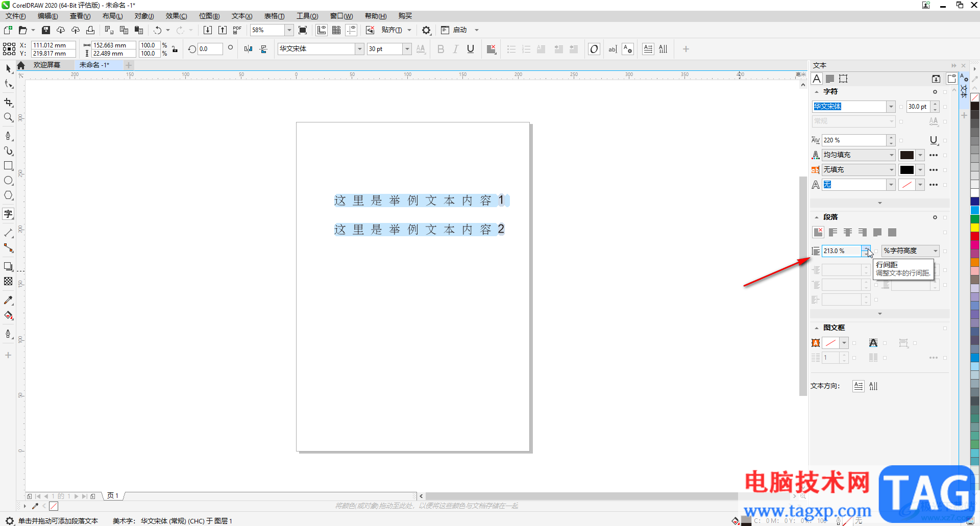The width and height of the screenshot is (980, 526).
Task: Click kerning 220 % field
Action: (x=854, y=140)
